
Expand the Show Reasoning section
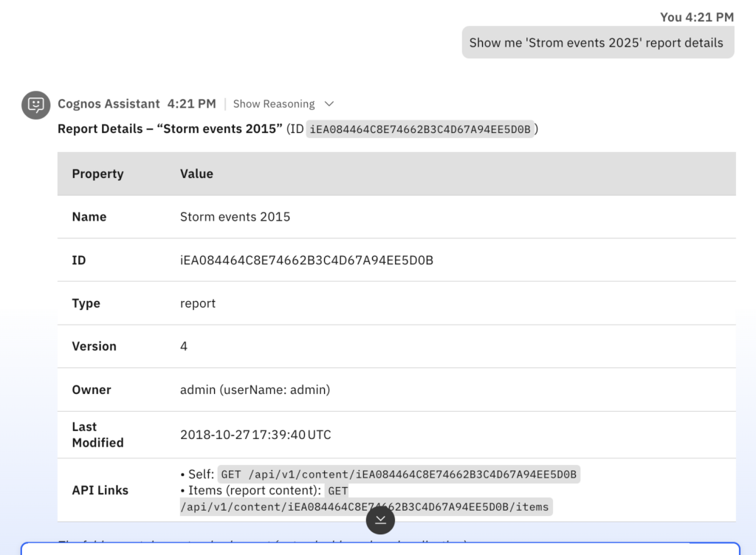273,104
